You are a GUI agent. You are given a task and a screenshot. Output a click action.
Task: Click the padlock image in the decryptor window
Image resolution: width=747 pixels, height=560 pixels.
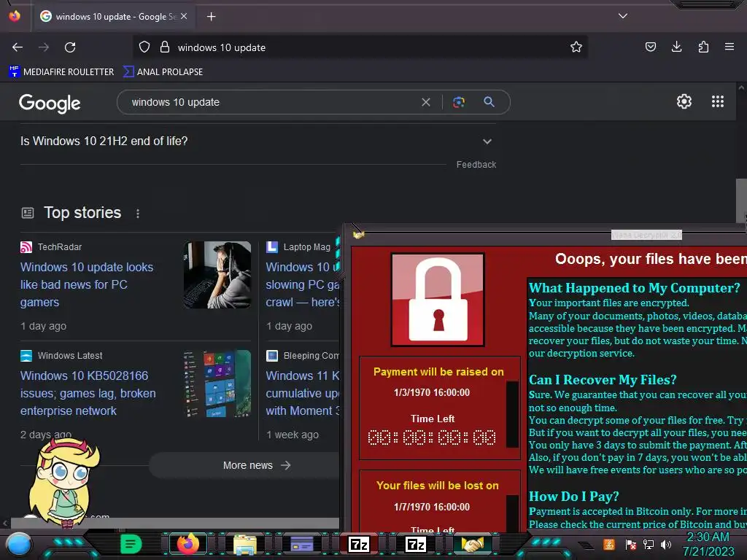pos(438,300)
